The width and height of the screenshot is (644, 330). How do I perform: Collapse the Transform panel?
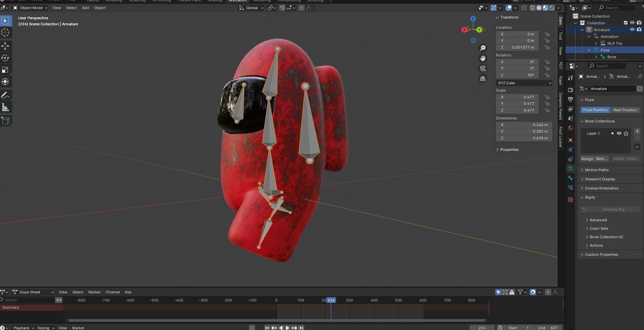[497, 17]
